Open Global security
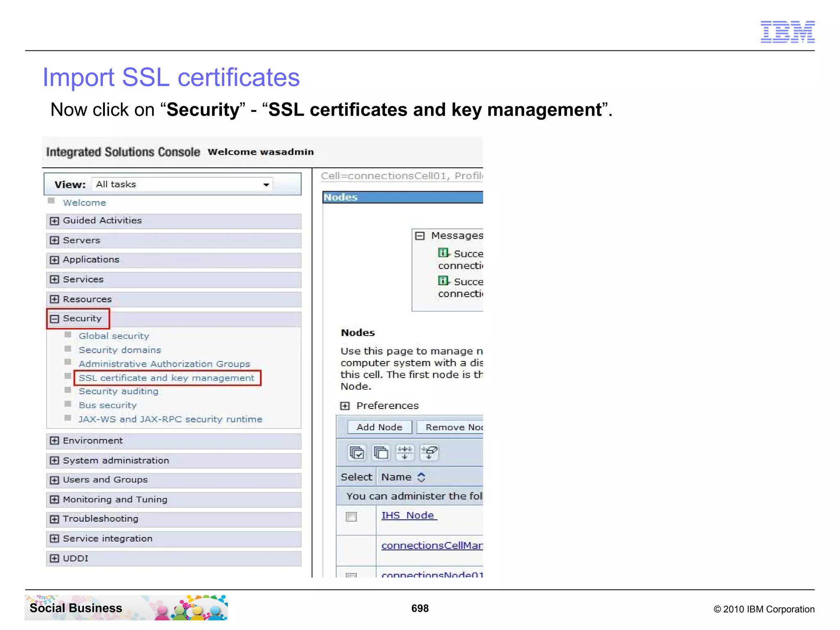 114,336
